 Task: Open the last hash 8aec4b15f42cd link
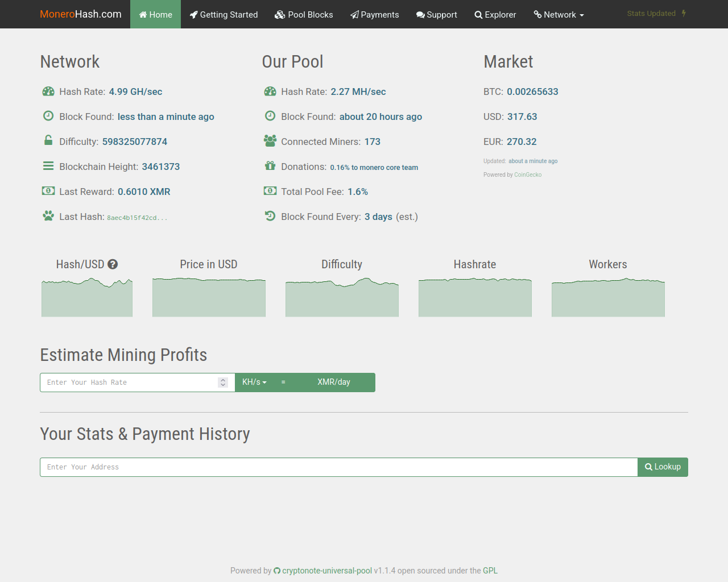click(x=137, y=218)
